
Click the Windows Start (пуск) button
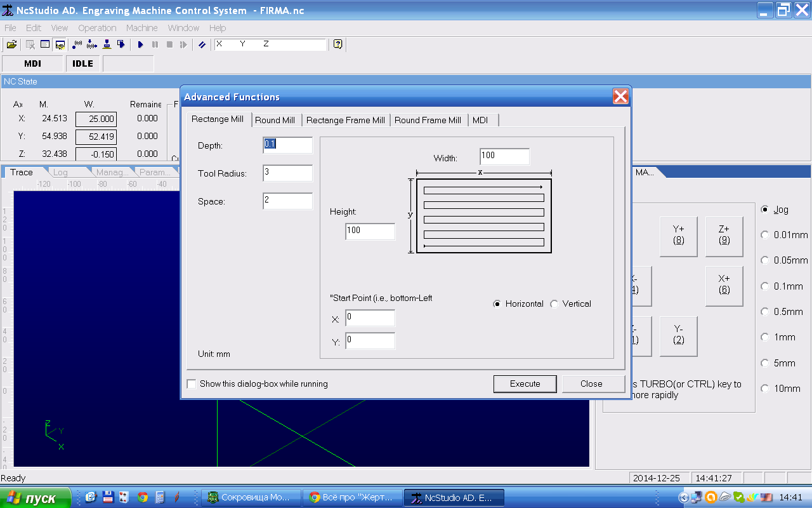36,498
